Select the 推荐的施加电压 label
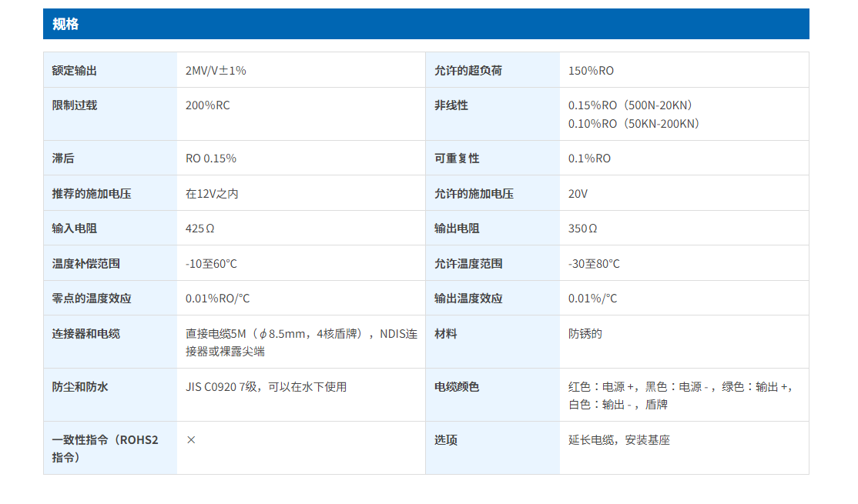 pyautogui.click(x=92, y=193)
